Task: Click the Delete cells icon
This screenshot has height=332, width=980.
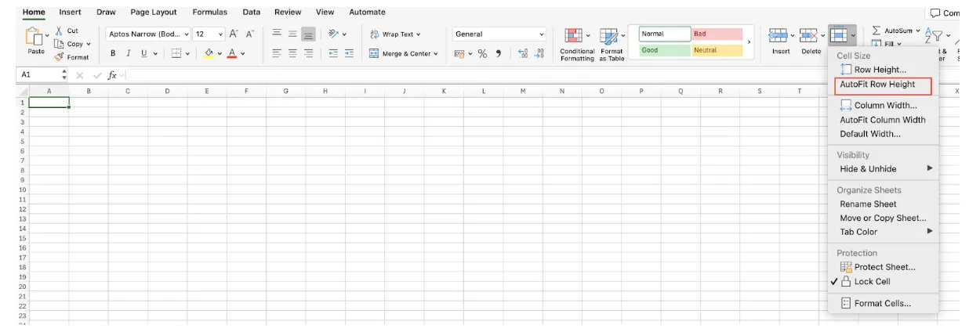Action: pyautogui.click(x=808, y=36)
